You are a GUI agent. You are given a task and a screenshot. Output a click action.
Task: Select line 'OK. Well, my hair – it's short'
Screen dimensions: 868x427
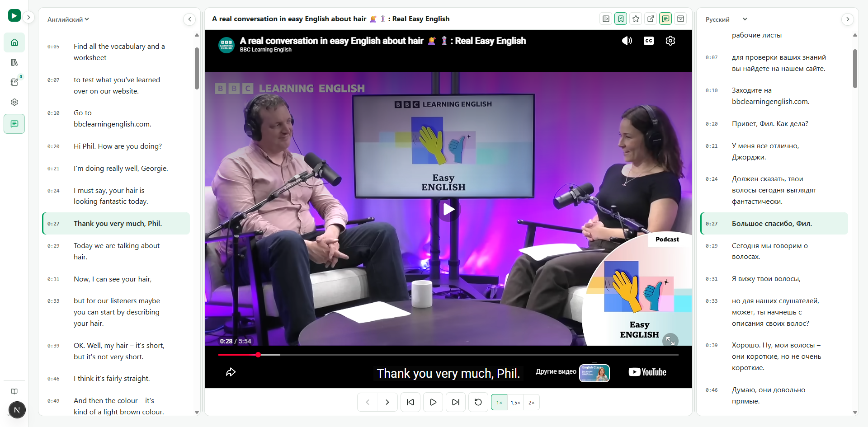[x=116, y=351]
